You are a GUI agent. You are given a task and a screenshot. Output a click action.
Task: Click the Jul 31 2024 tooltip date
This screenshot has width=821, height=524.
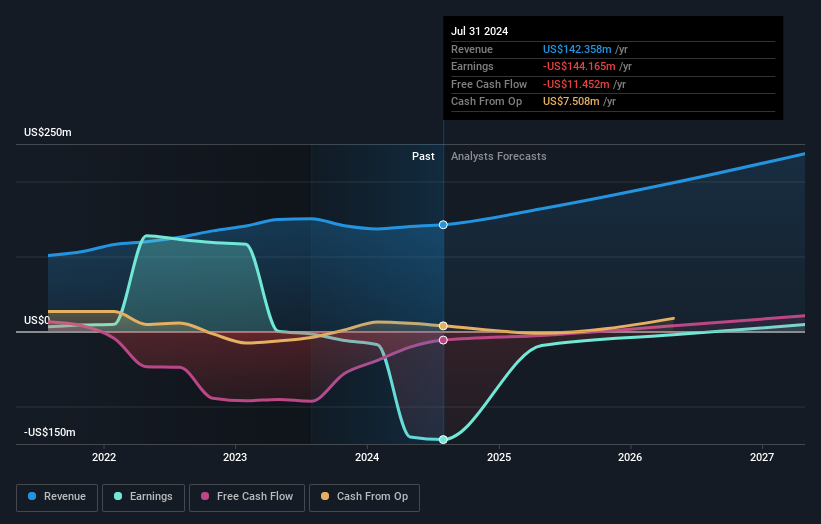[480, 31]
